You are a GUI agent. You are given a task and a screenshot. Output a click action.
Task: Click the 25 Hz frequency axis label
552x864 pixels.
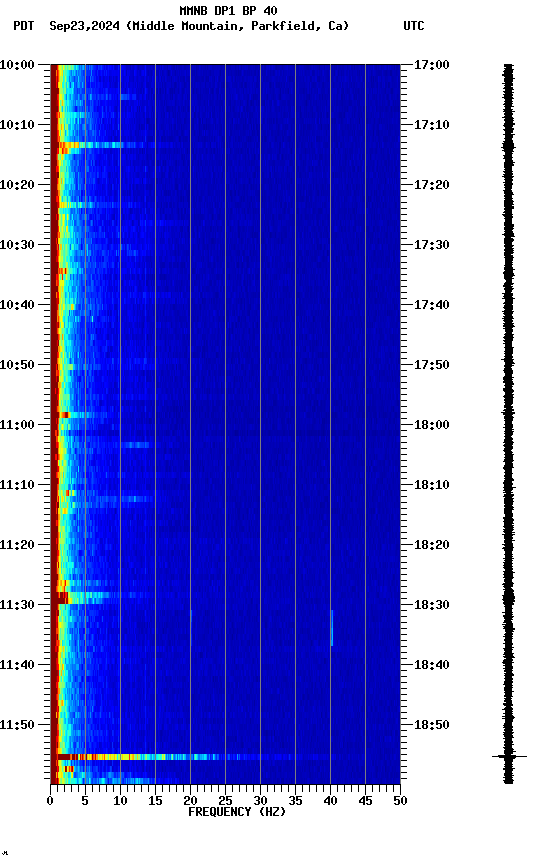point(225,801)
